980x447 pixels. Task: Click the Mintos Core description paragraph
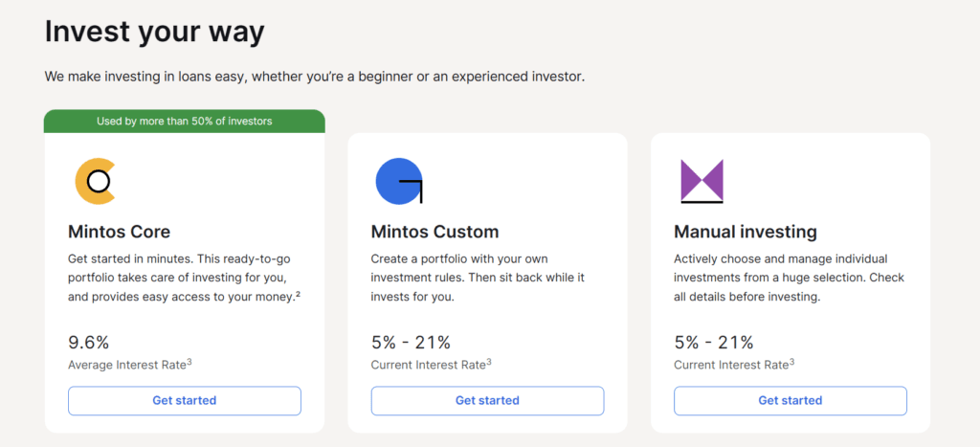coord(182,278)
